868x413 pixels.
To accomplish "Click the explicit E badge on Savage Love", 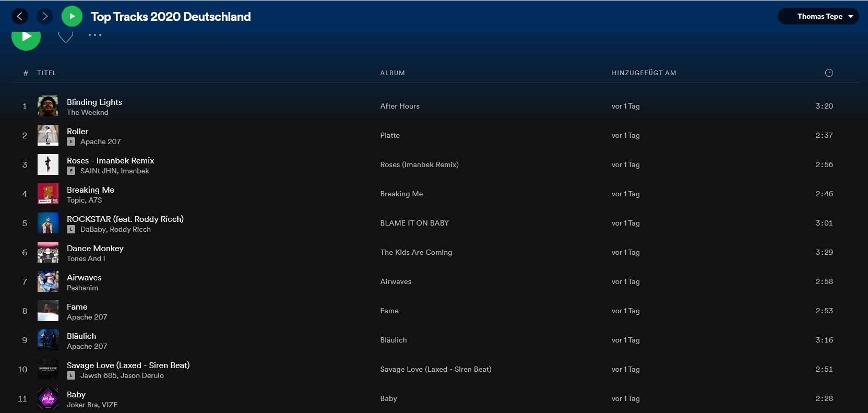I will 71,375.
